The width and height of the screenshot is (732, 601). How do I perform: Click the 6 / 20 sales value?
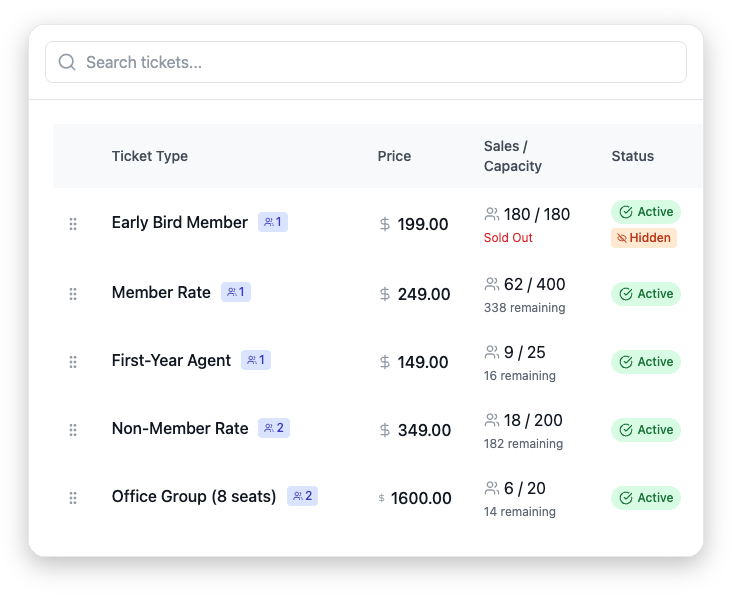tap(525, 488)
